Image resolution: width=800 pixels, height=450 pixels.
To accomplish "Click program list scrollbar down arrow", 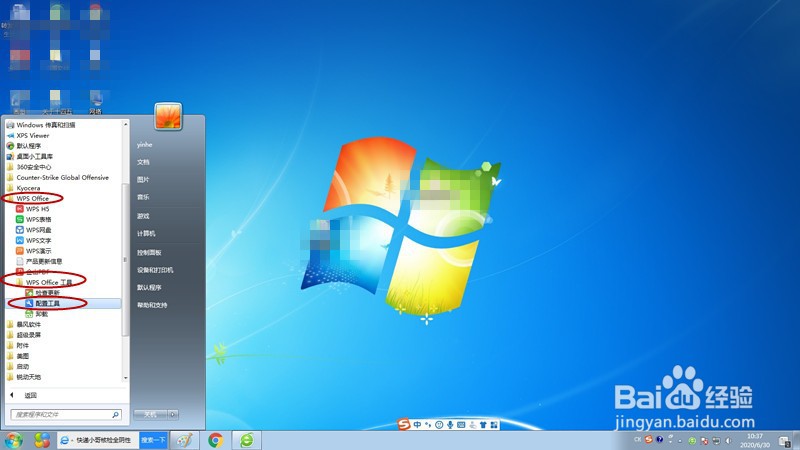I will 126,378.
